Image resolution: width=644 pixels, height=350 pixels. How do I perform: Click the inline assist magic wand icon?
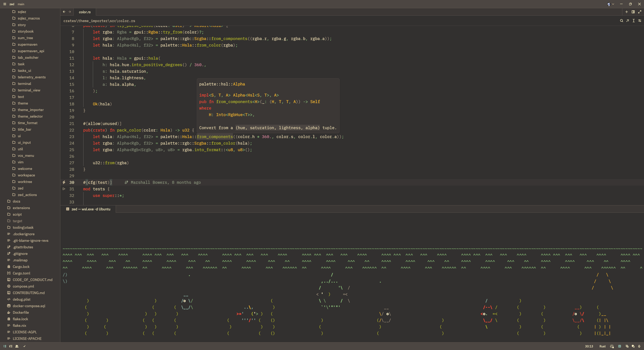pos(628,21)
